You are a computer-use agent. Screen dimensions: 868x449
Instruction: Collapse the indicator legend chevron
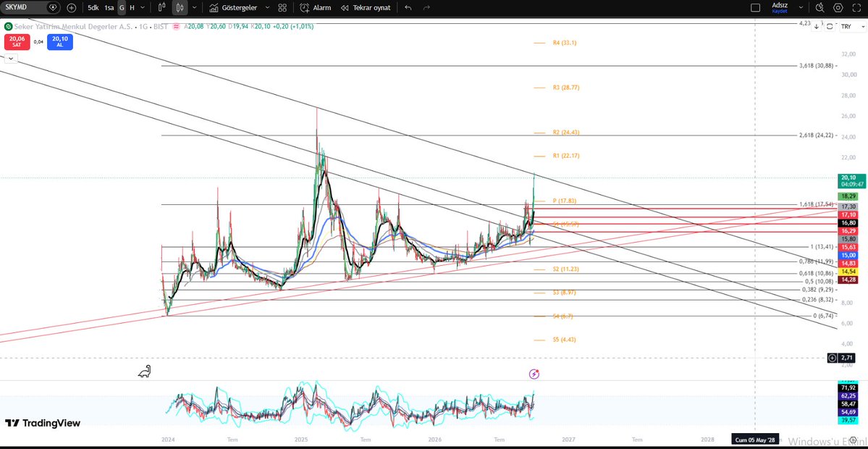[x=12, y=58]
